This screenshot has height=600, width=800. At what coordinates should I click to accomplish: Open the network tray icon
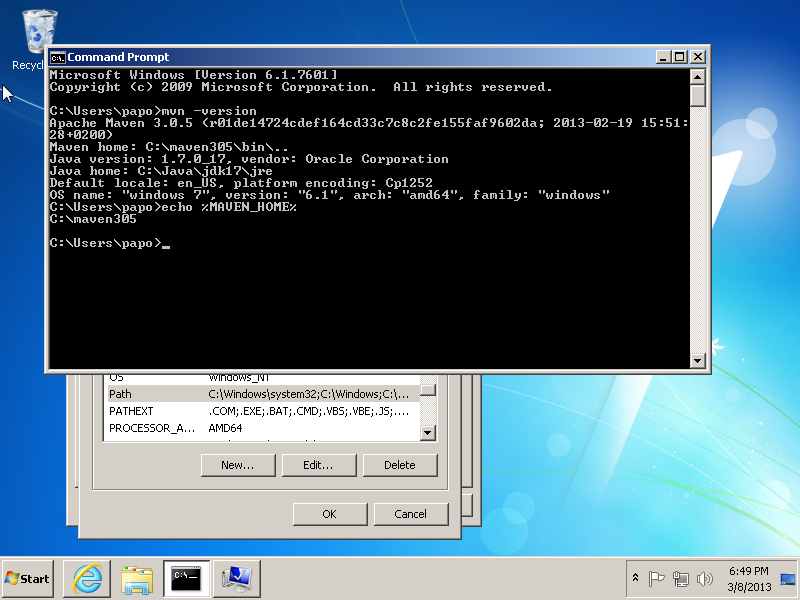[x=681, y=579]
